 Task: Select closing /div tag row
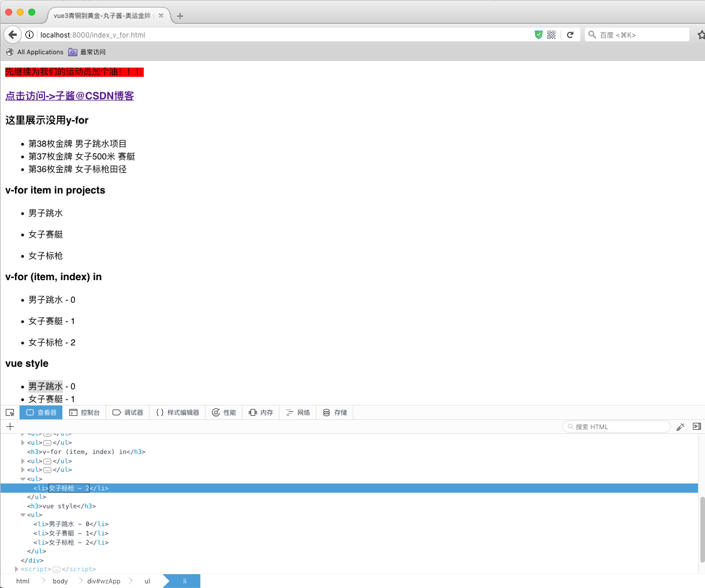click(32, 560)
